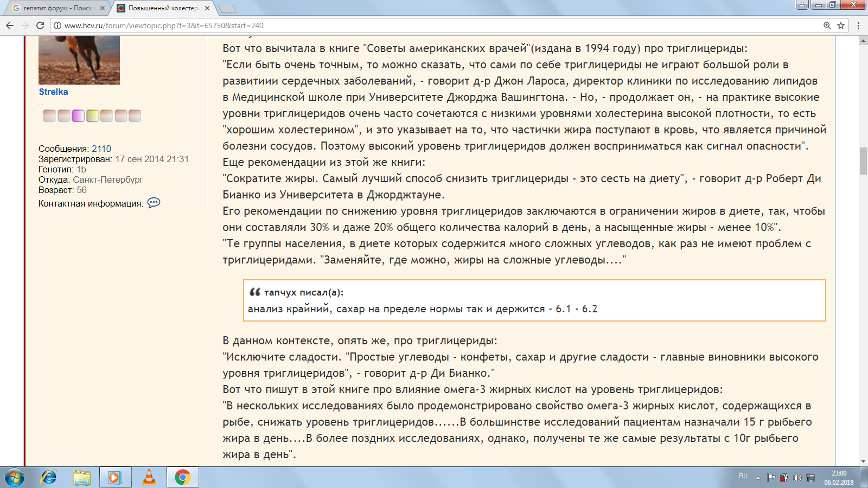This screenshot has height=488, width=868.
Task: Open Strelka user profile link
Action: tap(53, 92)
